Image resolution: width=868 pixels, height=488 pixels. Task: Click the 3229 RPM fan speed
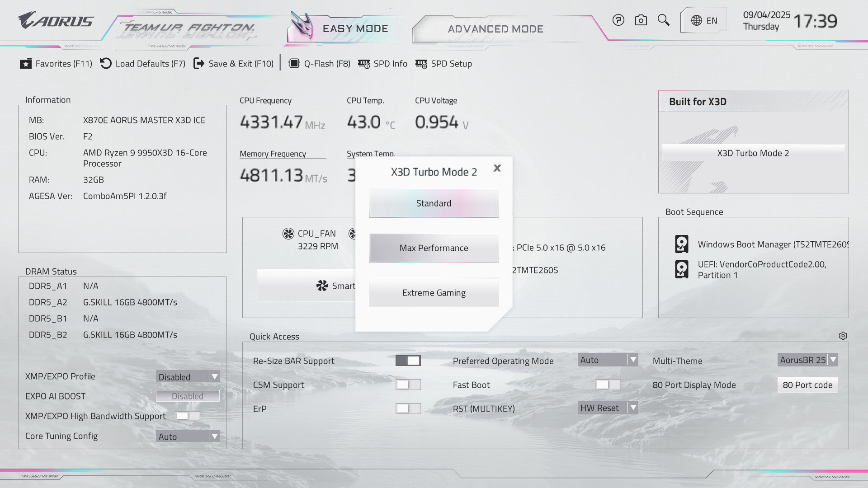[318, 246]
